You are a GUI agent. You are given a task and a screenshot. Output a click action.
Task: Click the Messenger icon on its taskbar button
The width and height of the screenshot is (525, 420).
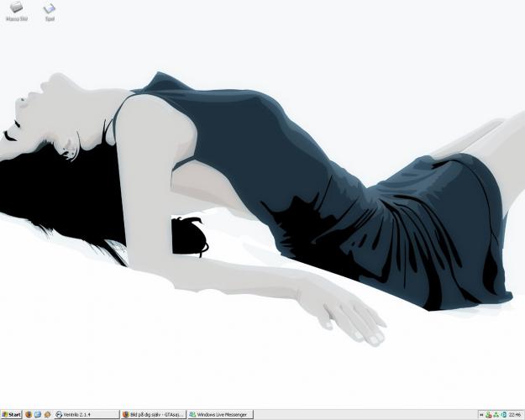(x=192, y=415)
